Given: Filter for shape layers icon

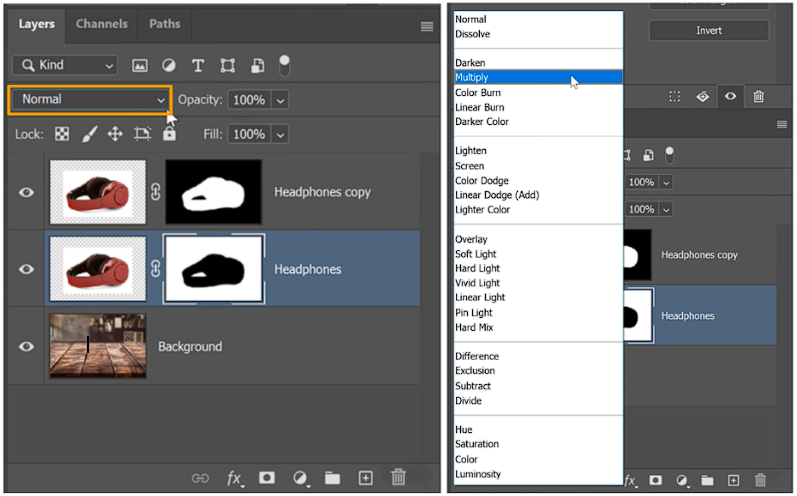Looking at the screenshot, I should coord(227,65).
